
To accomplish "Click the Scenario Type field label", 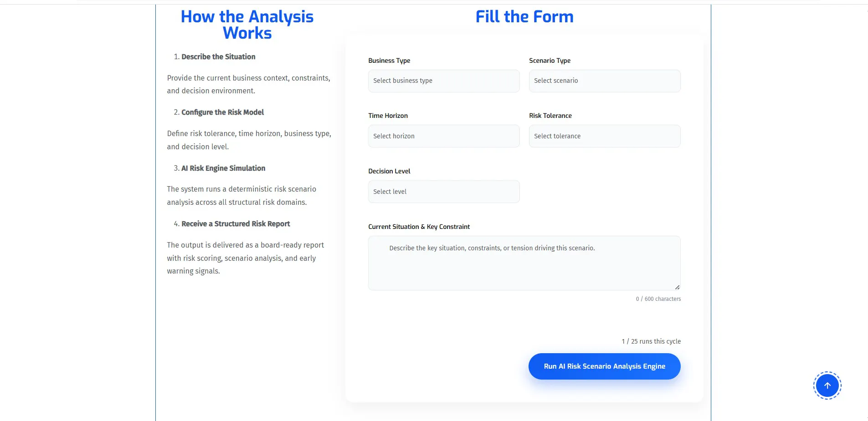I will (x=550, y=61).
